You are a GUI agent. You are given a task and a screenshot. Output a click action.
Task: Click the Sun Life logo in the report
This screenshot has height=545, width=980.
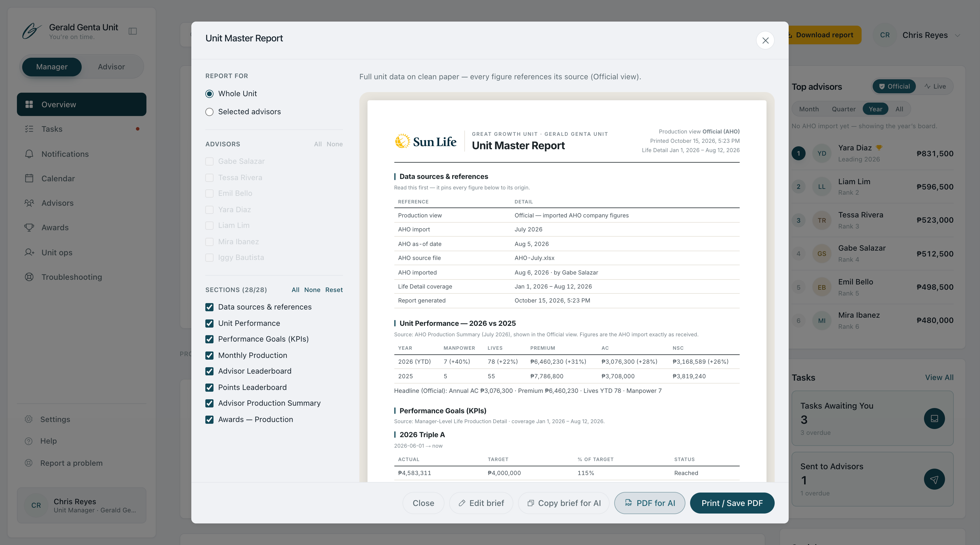(425, 141)
